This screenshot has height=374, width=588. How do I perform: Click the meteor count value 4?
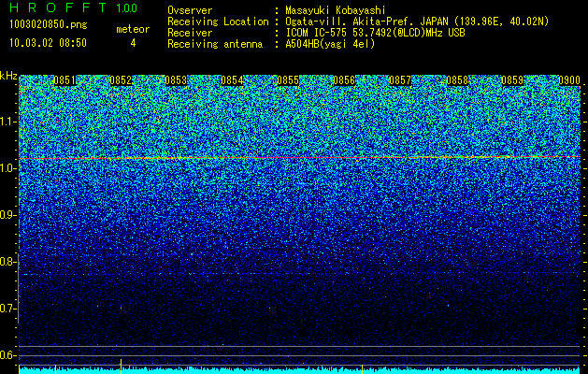coord(133,43)
